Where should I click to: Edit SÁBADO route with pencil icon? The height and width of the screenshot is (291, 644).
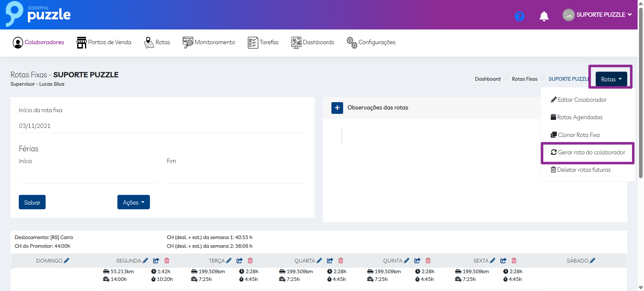[x=592, y=261]
